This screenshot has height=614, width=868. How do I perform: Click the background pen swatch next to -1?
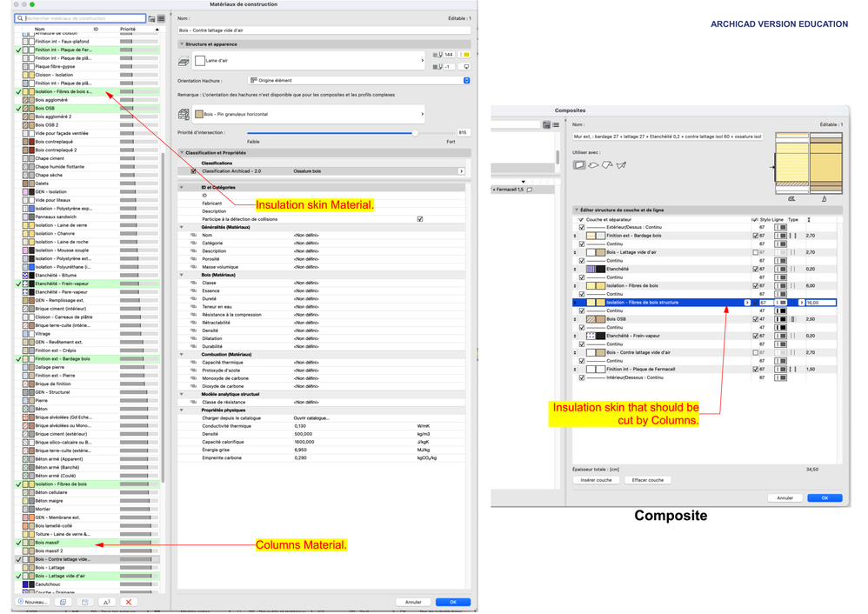[x=466, y=66]
